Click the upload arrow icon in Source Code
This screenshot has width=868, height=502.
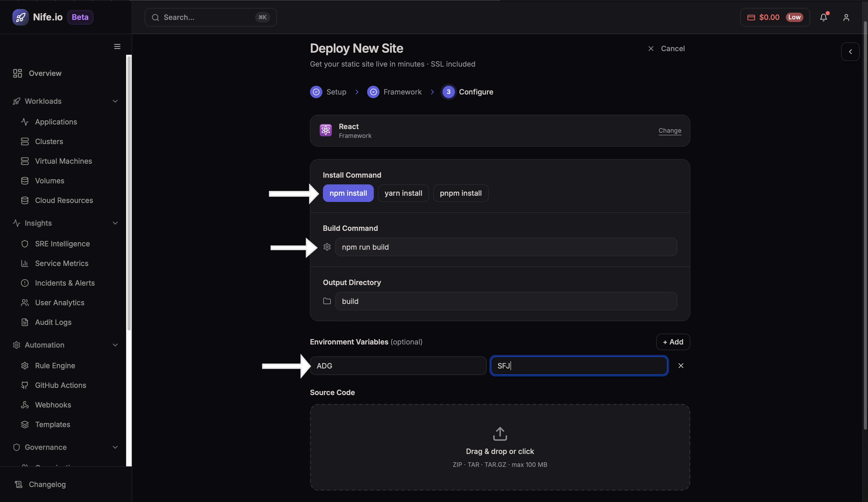point(500,434)
